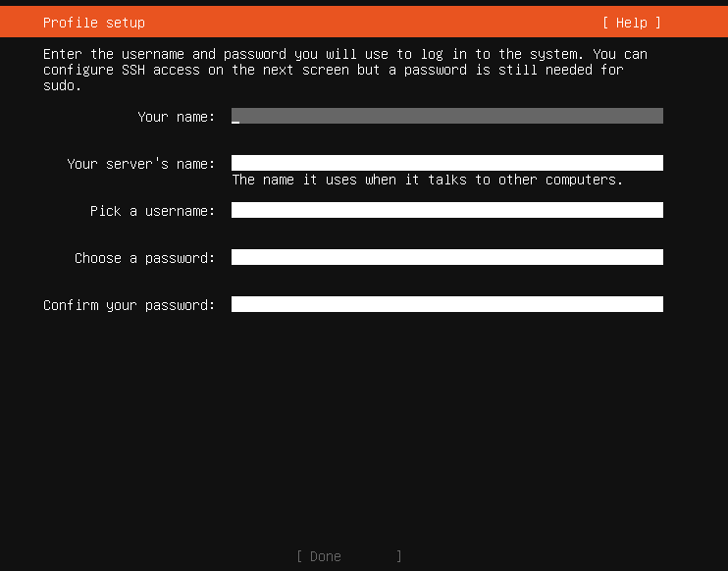Open the Help menu
Viewport: 728px width, 571px height.
632,23
